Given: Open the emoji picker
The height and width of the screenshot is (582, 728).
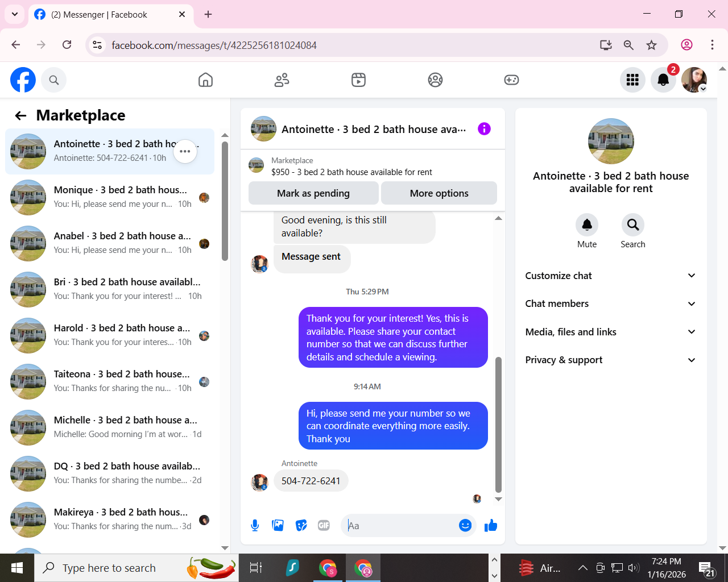Looking at the screenshot, I should tap(465, 526).
